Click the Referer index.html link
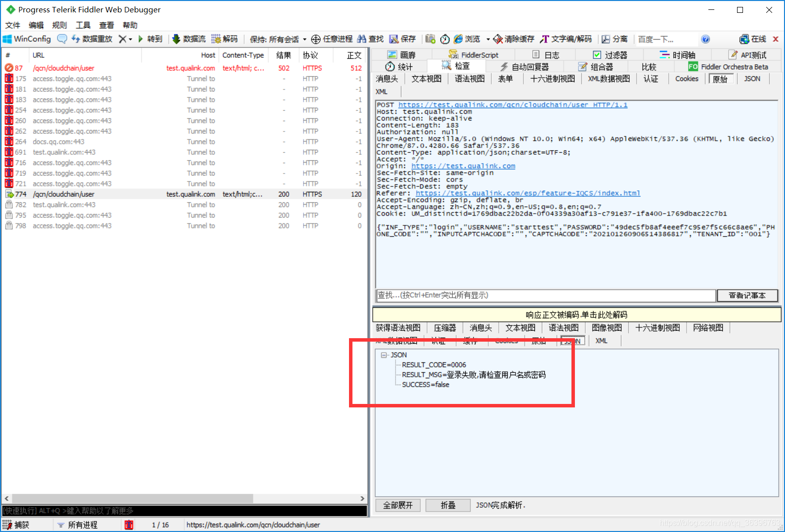785x532 pixels. click(x=528, y=193)
